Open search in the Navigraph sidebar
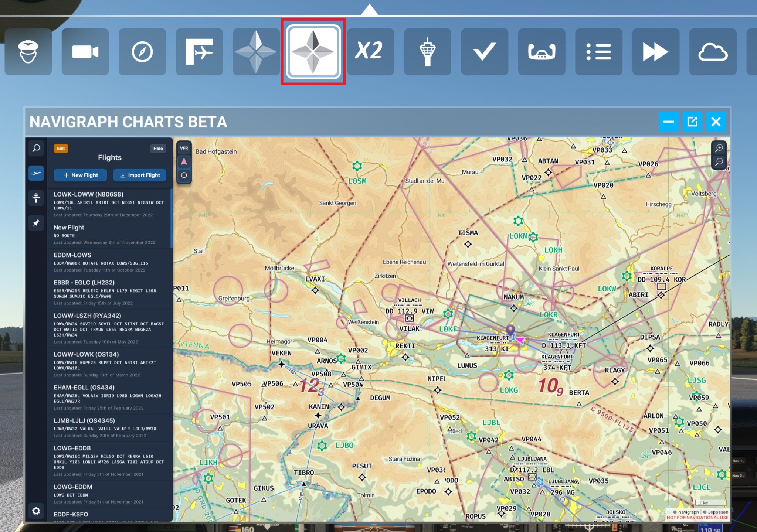Viewport: 757px width, 532px height. click(x=36, y=148)
